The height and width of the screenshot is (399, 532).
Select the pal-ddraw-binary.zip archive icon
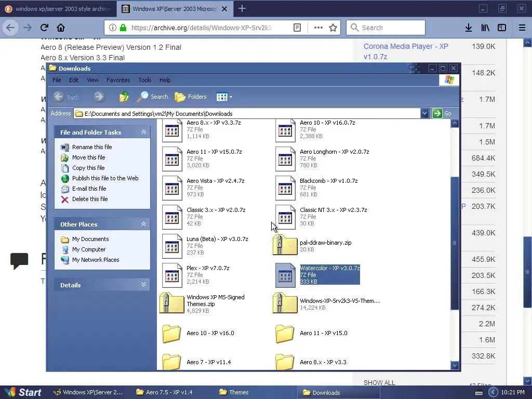[x=285, y=245]
